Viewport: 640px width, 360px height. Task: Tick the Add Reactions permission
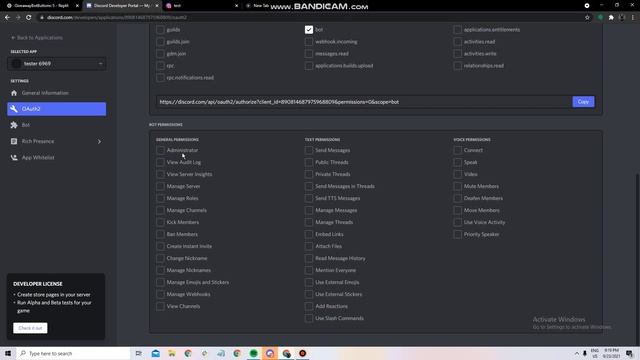pos(309,306)
